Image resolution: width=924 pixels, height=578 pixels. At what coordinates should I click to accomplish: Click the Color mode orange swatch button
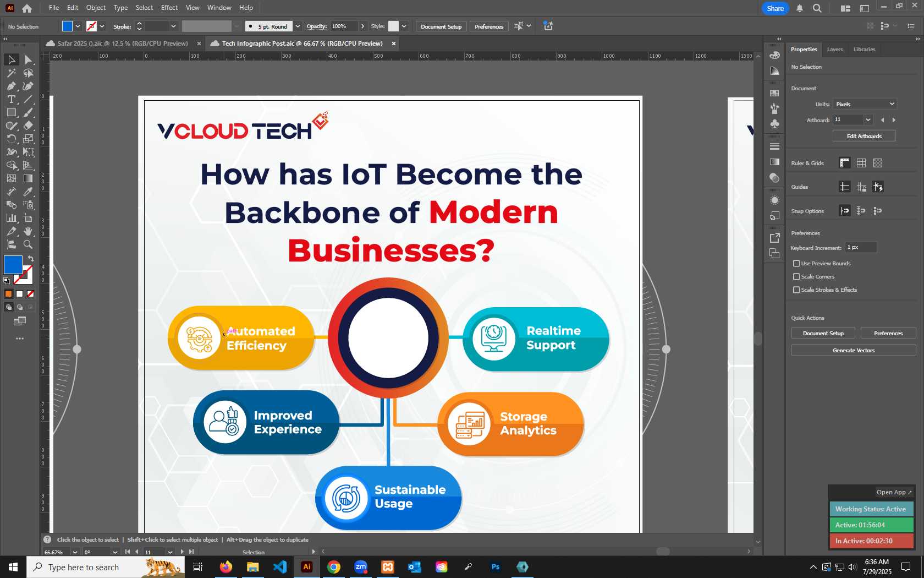click(x=9, y=294)
